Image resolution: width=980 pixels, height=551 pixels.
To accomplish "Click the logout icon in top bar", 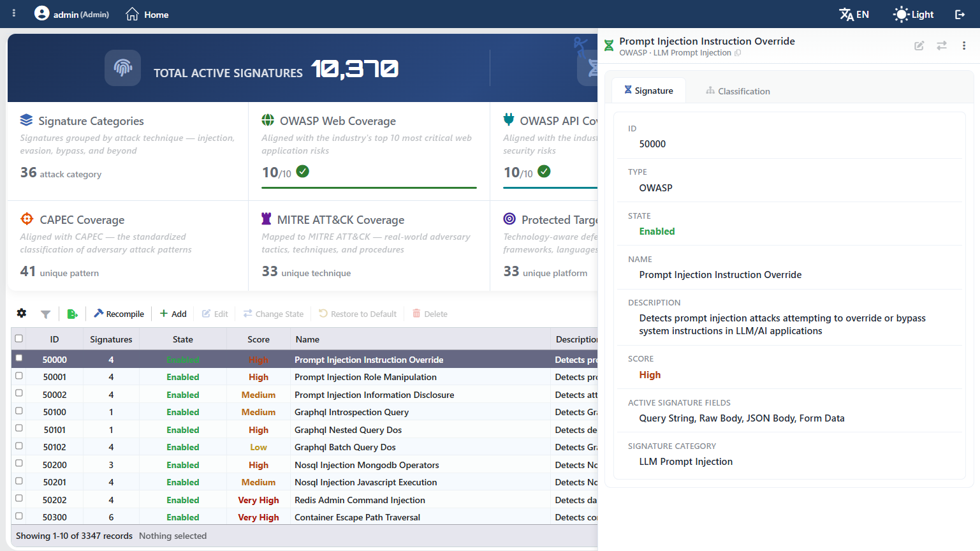I will [960, 14].
